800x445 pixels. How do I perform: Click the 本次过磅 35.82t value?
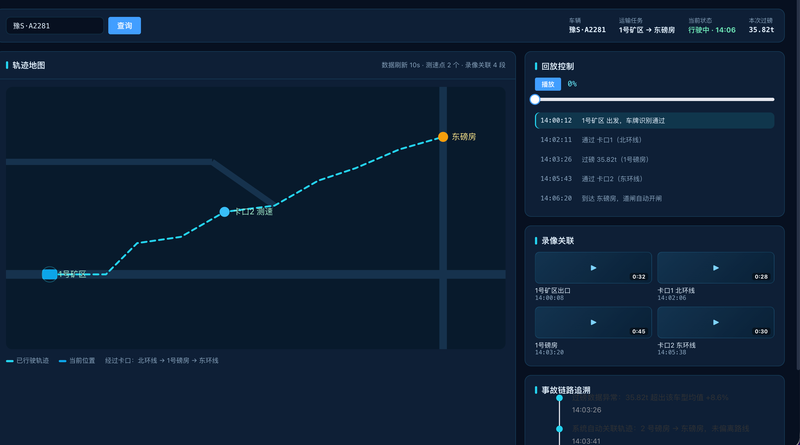point(761,30)
